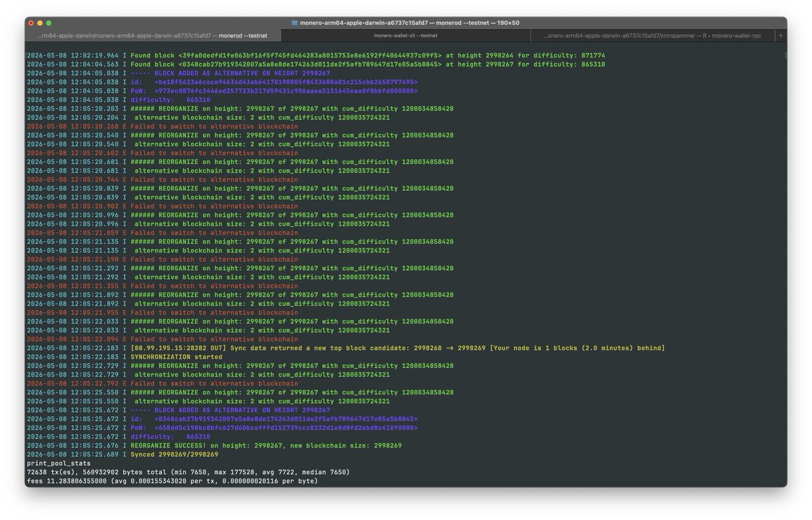Click the id line starting 0348cab27b919342
Image resolution: width=812 pixels, height=520 pixels.
222,418
